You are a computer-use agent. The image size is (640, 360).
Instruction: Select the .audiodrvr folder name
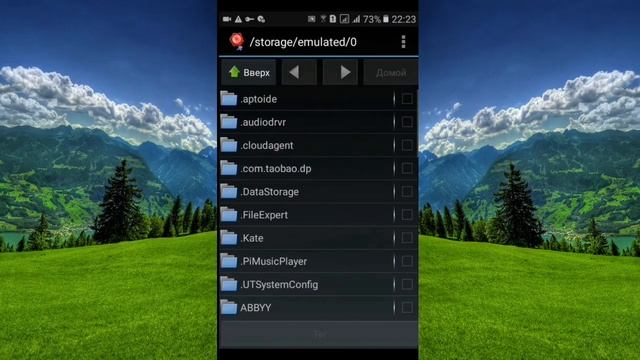pyautogui.click(x=263, y=122)
